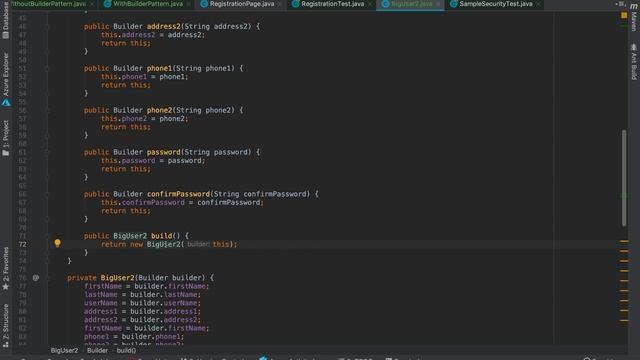
Task: Click the phone2 method name
Action: 159,110
